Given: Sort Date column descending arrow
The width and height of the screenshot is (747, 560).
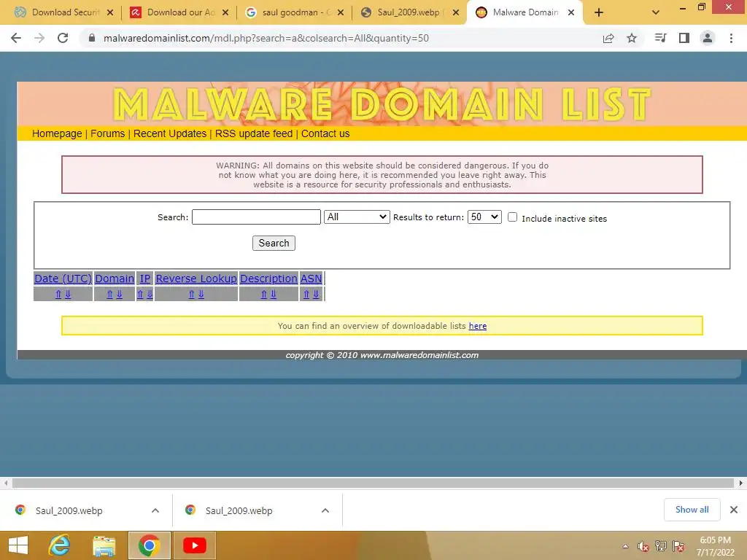Looking at the screenshot, I should pos(68,295).
